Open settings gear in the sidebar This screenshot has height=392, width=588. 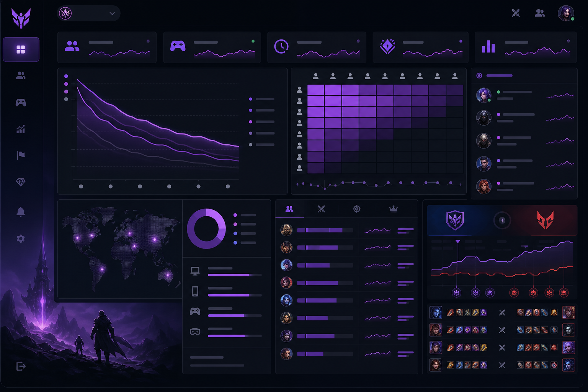click(21, 239)
